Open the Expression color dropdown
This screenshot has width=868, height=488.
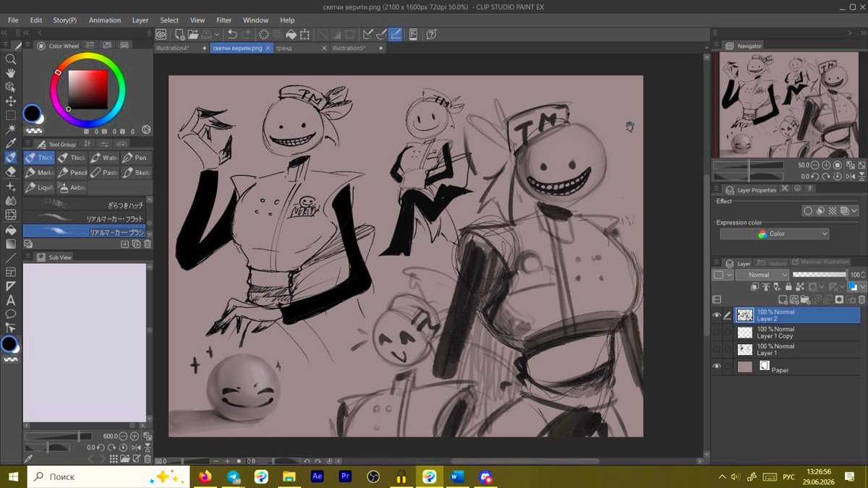point(775,234)
